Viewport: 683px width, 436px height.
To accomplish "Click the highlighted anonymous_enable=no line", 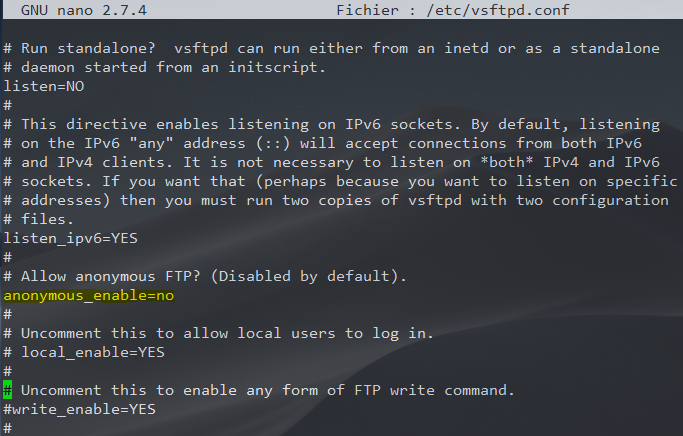I will 89,295.
